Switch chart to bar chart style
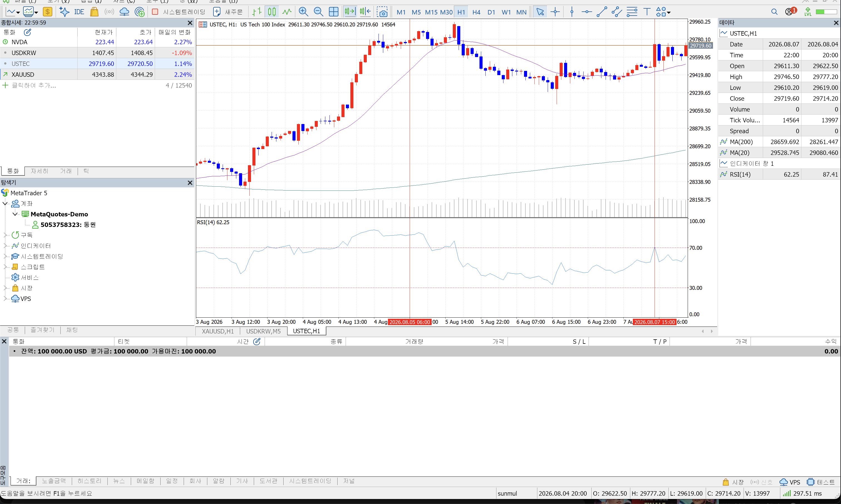This screenshot has width=841, height=504. (x=257, y=12)
